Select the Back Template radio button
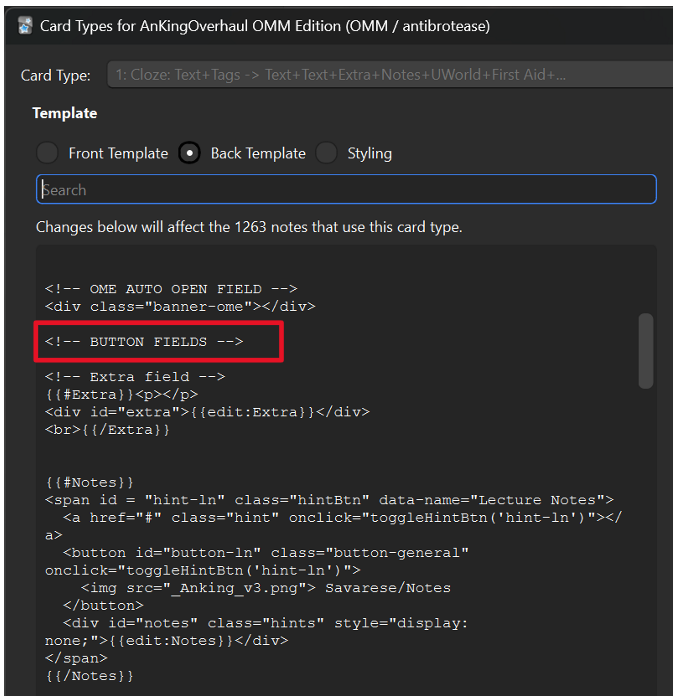Viewport: 674px width, 699px height. pos(189,153)
